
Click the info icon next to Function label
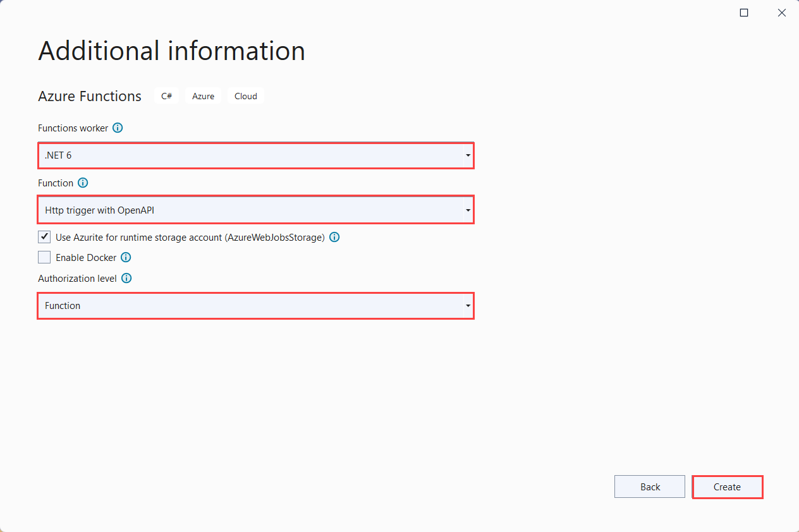pos(83,183)
